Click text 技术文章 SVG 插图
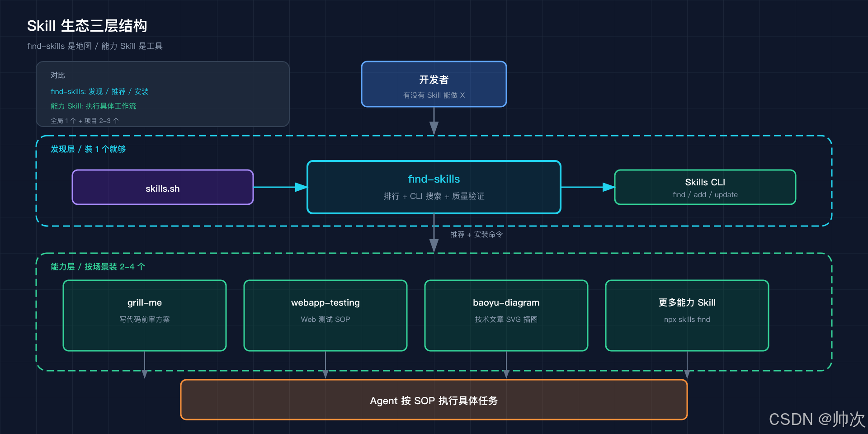The image size is (868, 434). click(506, 319)
